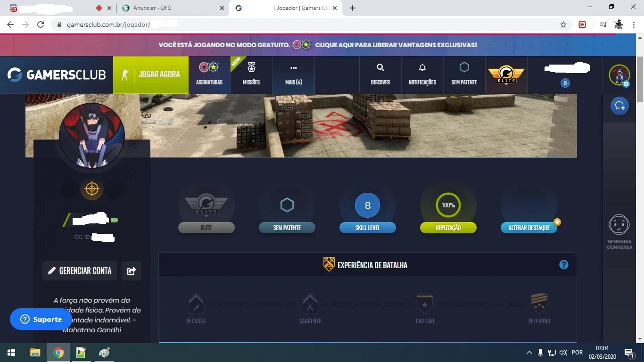Open the Windows Start menu
Screen dimensions: 644x362
[x=11, y=353]
